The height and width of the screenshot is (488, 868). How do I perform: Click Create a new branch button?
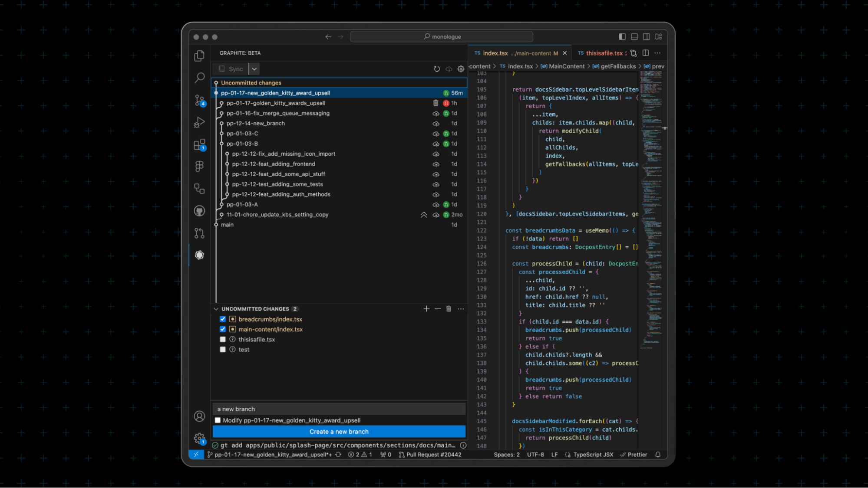pyautogui.click(x=339, y=432)
